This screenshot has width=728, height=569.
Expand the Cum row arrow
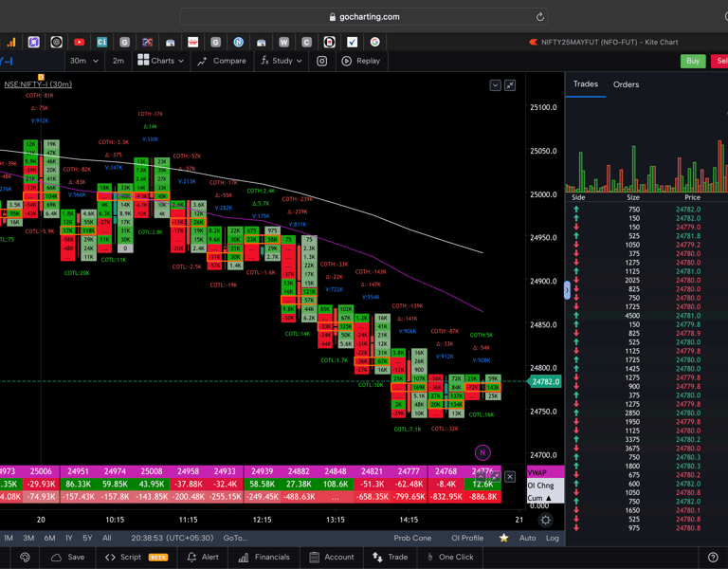click(x=549, y=498)
